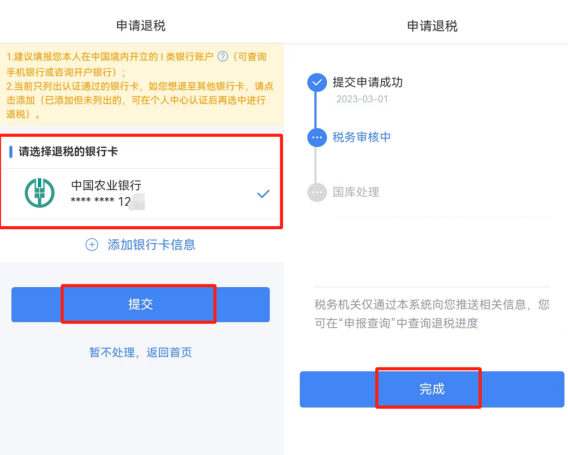Tap the left 申请退税 page title
The height and width of the screenshot is (455, 568).
coord(141,26)
